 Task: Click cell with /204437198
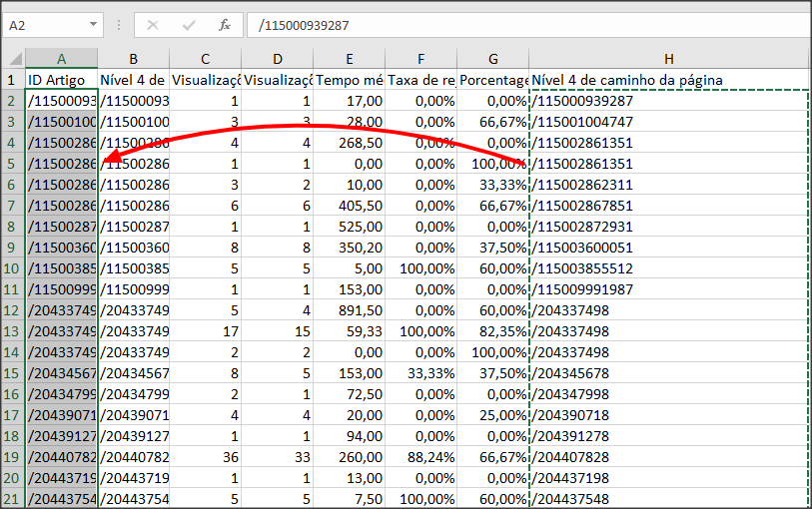tap(669, 478)
